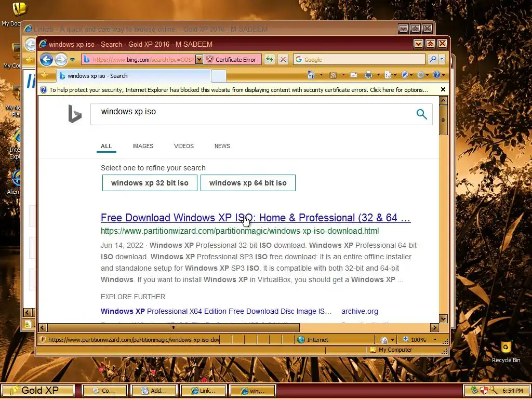Refresh the page with the green arrows icon

(x=270, y=60)
